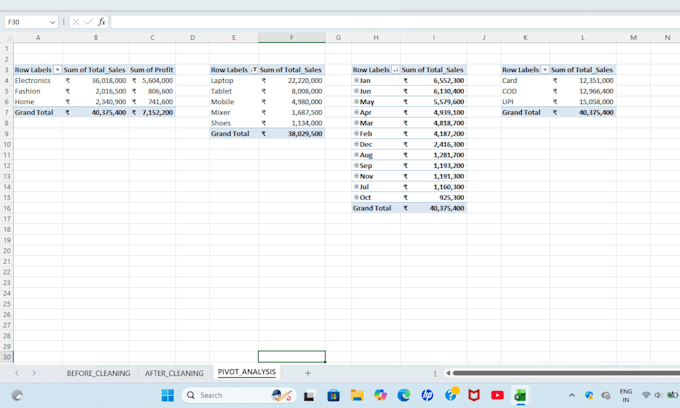Show hidden system tray icons
The width and height of the screenshot is (680, 408).
tap(572, 395)
